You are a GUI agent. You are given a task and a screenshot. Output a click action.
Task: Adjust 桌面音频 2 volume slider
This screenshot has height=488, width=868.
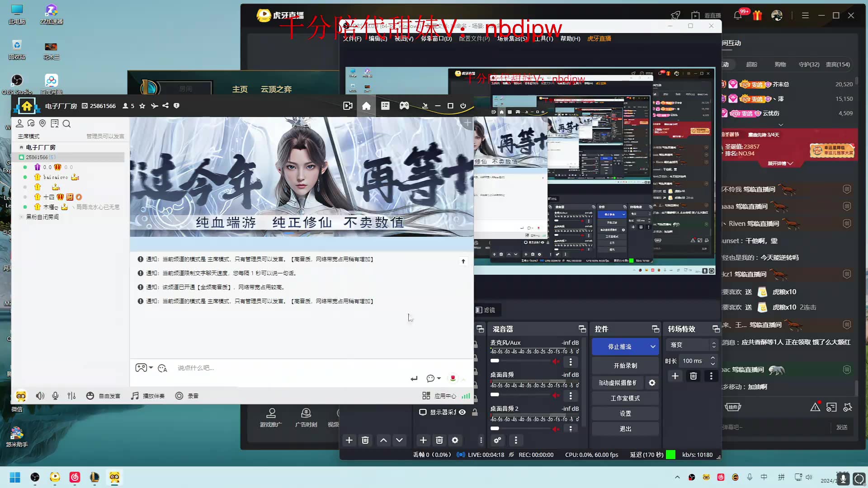pyautogui.click(x=520, y=428)
